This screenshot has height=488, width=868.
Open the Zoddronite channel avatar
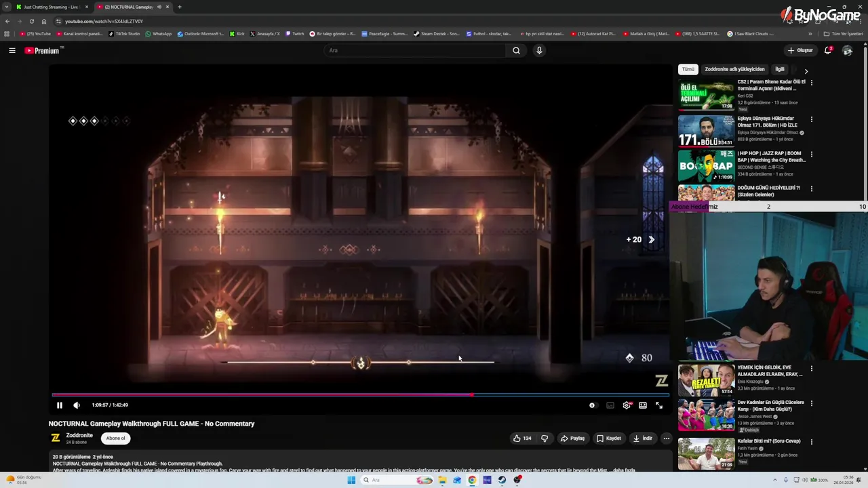point(56,439)
